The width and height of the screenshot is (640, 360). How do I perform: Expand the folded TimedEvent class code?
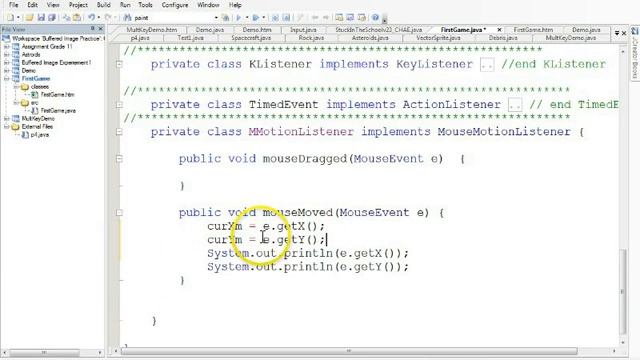pyautogui.click(x=119, y=104)
